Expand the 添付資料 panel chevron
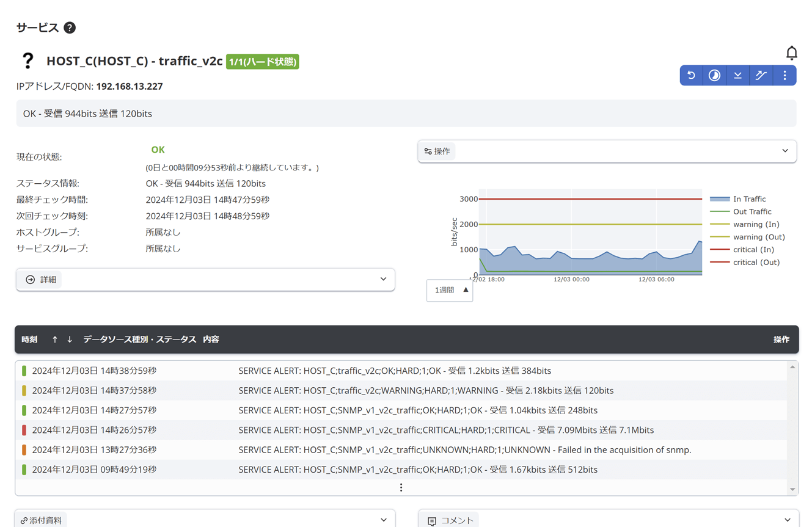The width and height of the screenshot is (812, 527). pos(384,520)
